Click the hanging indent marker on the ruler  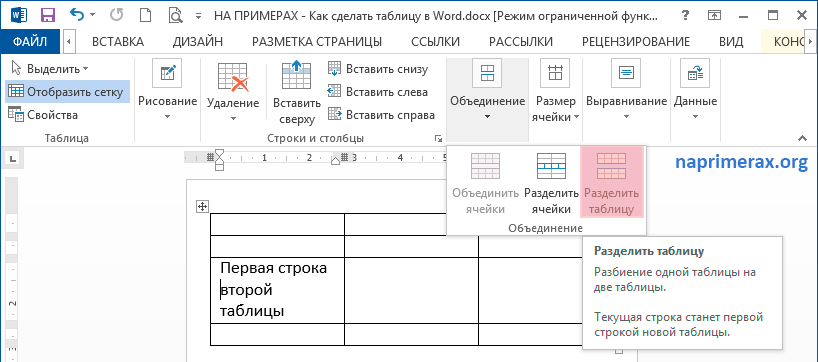click(x=219, y=161)
